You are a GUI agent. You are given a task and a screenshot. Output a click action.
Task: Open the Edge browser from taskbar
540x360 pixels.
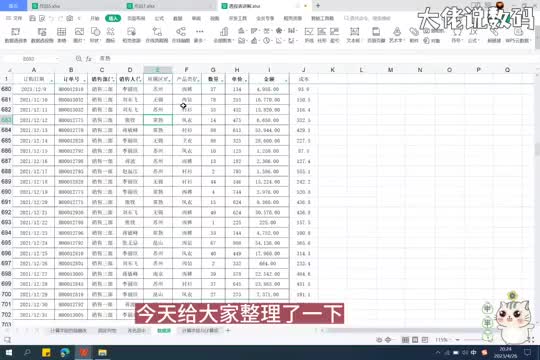click(65, 352)
